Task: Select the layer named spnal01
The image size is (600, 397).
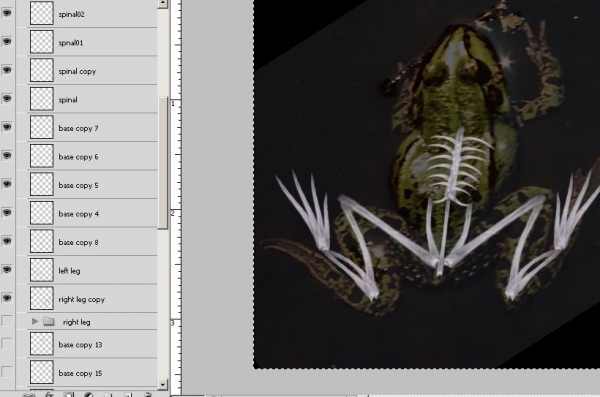Action: click(x=70, y=43)
